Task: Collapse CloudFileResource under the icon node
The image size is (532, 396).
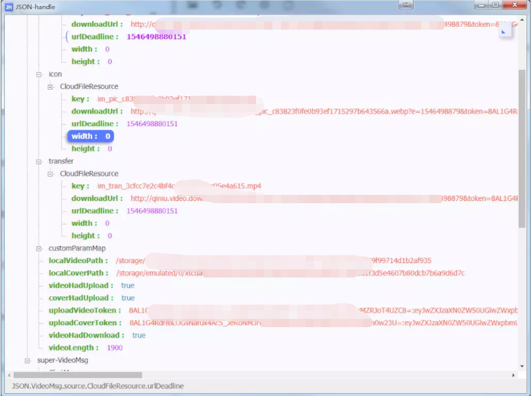Action: pyautogui.click(x=50, y=87)
